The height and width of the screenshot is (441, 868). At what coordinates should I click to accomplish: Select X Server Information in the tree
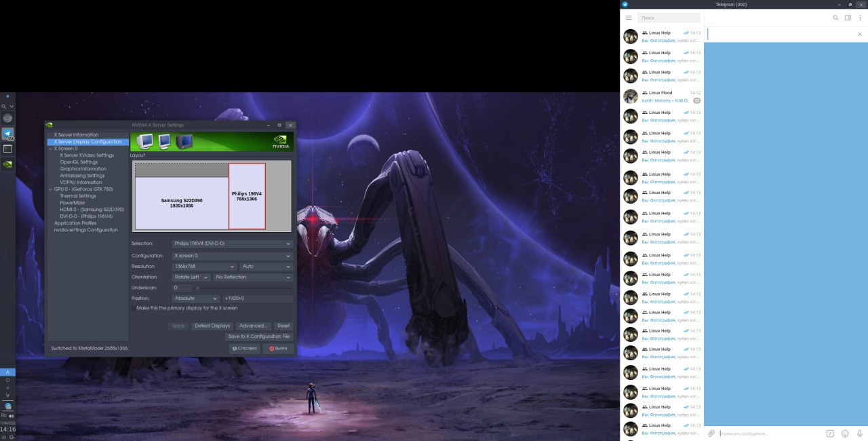(76, 135)
